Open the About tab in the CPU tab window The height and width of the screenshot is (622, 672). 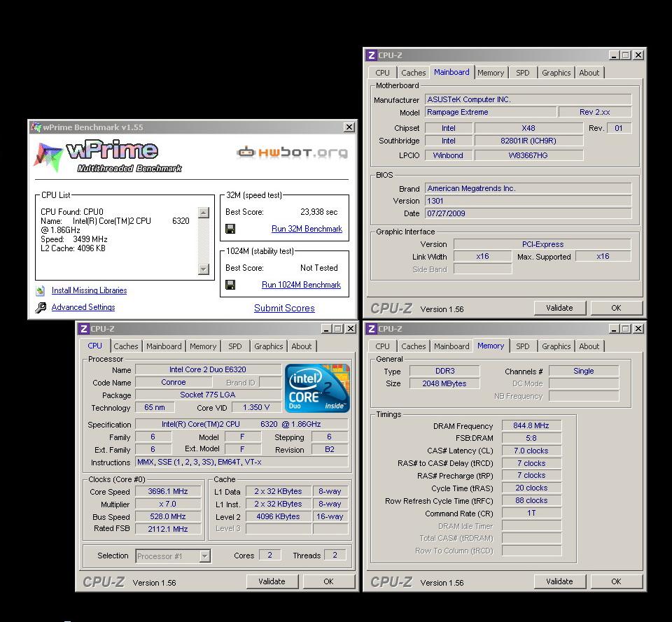click(x=302, y=346)
